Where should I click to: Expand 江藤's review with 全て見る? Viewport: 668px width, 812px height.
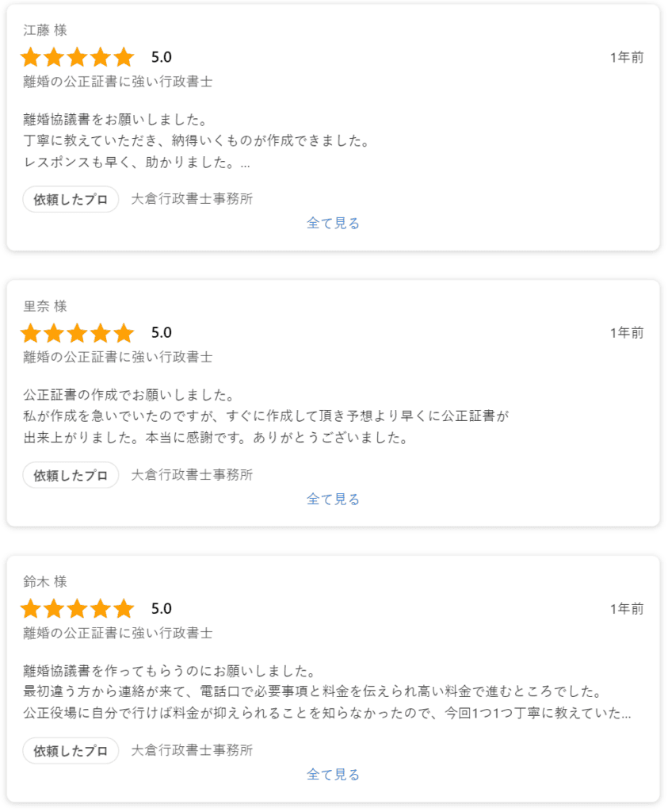tap(333, 224)
